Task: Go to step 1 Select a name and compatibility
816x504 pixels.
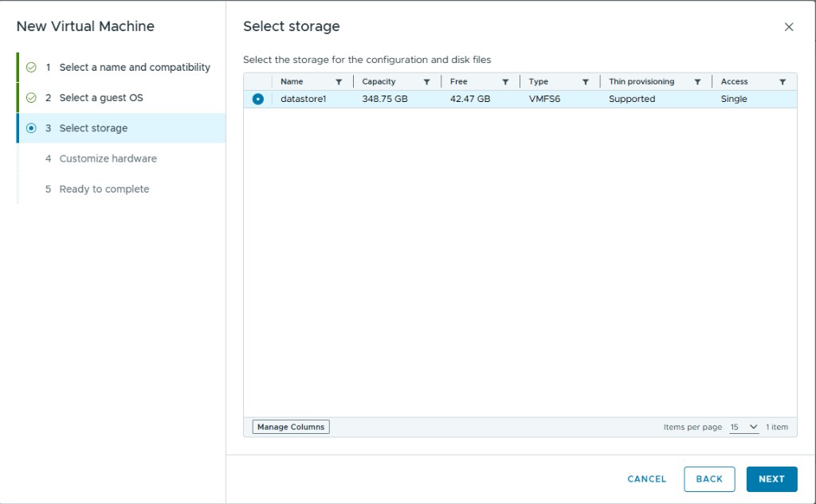Action: click(122, 67)
